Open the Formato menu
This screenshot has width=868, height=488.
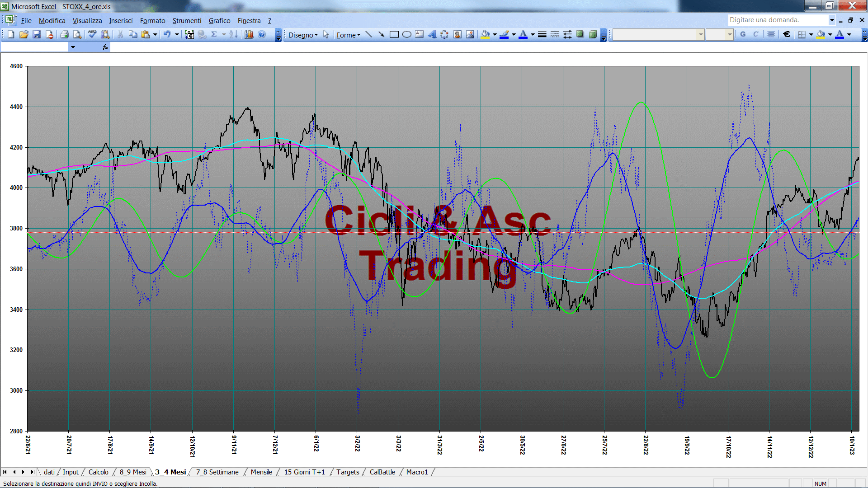point(152,20)
